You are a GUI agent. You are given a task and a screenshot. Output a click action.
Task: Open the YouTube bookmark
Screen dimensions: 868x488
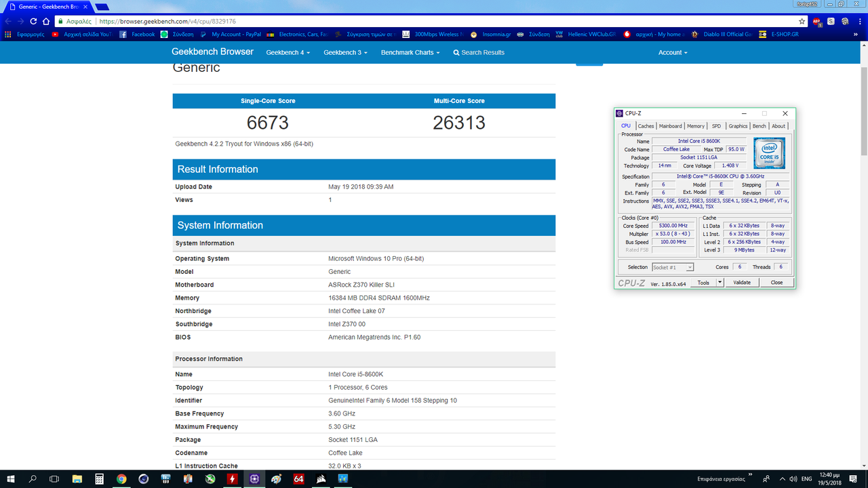(83, 34)
